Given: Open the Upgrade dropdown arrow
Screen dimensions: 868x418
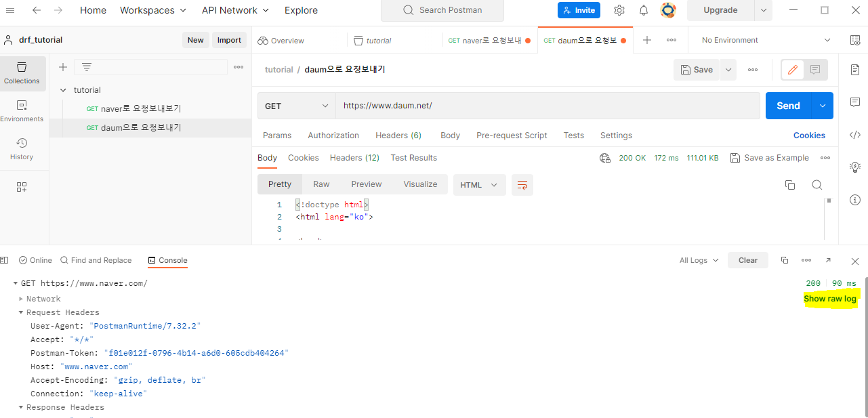Looking at the screenshot, I should (764, 10).
